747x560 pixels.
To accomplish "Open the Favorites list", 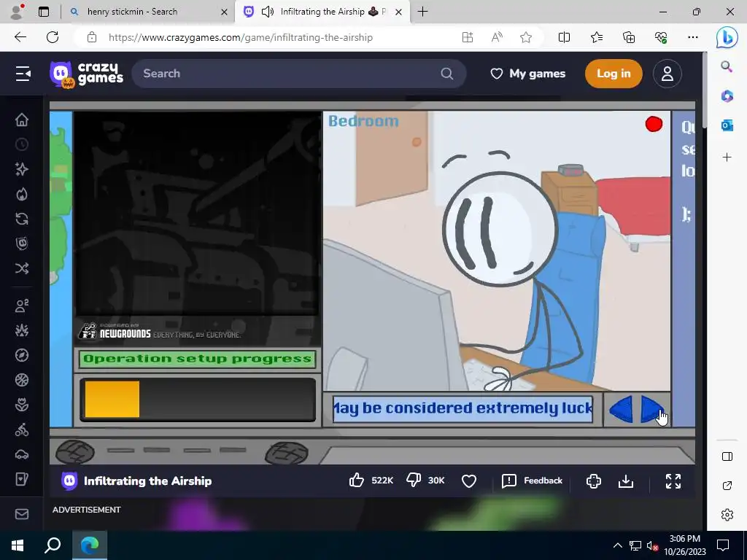I will [597, 37].
